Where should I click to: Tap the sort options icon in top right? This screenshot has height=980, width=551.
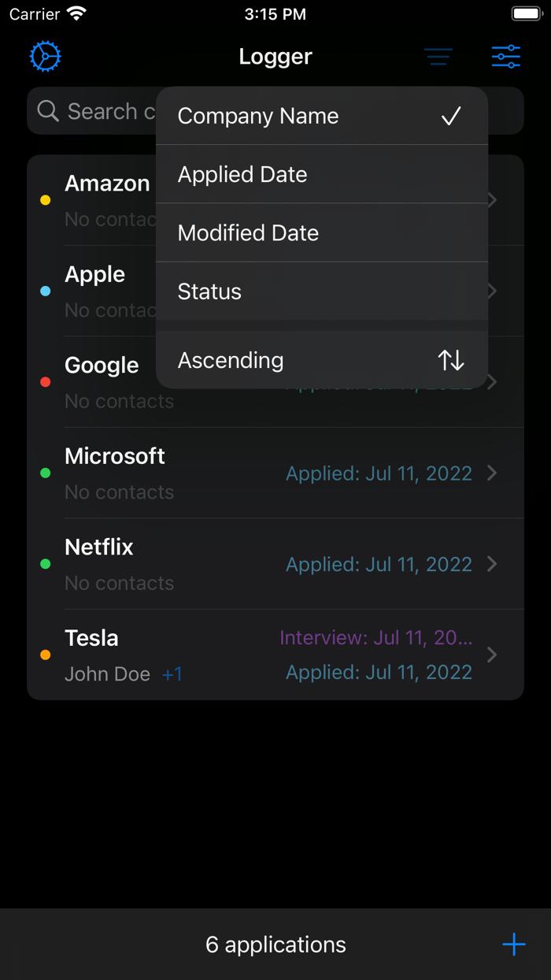(506, 56)
